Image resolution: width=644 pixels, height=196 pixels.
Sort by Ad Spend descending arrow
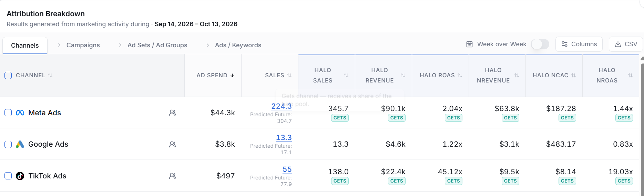pos(233,75)
